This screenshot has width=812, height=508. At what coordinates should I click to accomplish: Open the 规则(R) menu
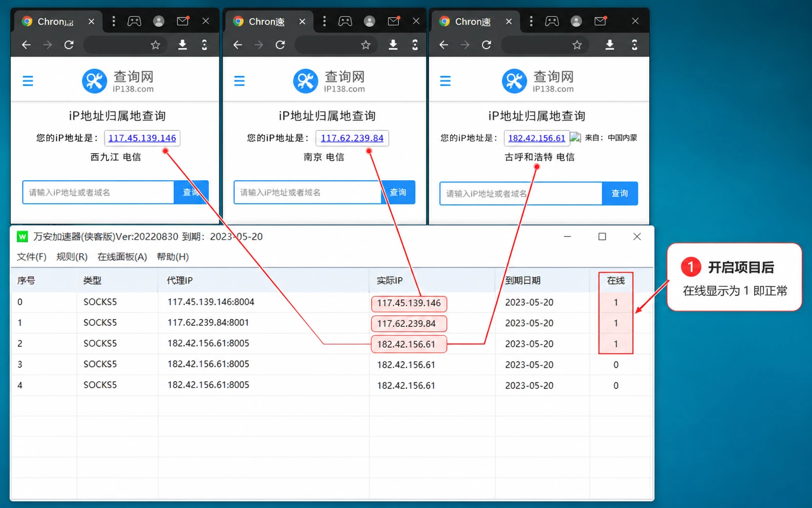pos(72,257)
